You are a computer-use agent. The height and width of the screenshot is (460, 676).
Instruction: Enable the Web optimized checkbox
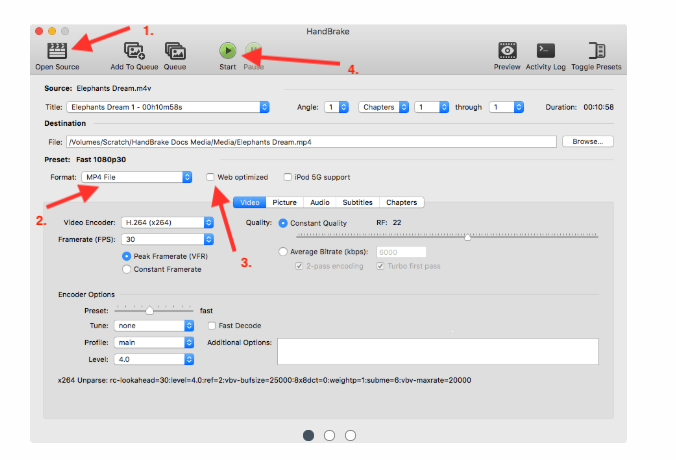click(x=210, y=177)
